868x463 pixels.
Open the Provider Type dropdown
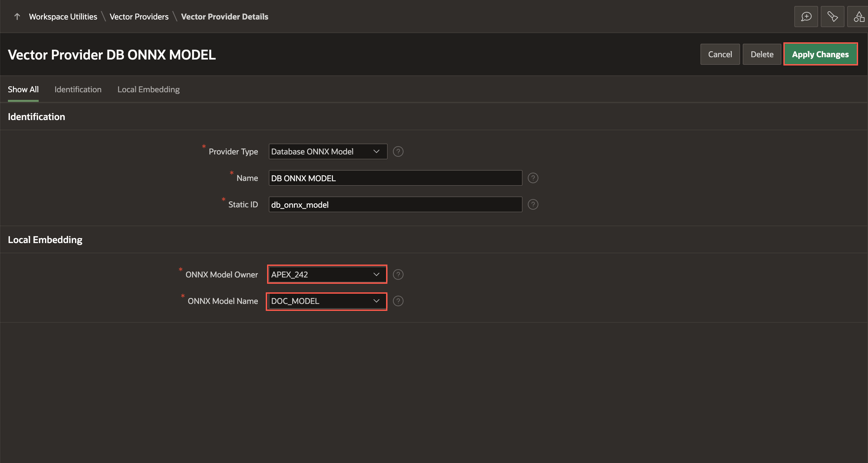(x=328, y=151)
